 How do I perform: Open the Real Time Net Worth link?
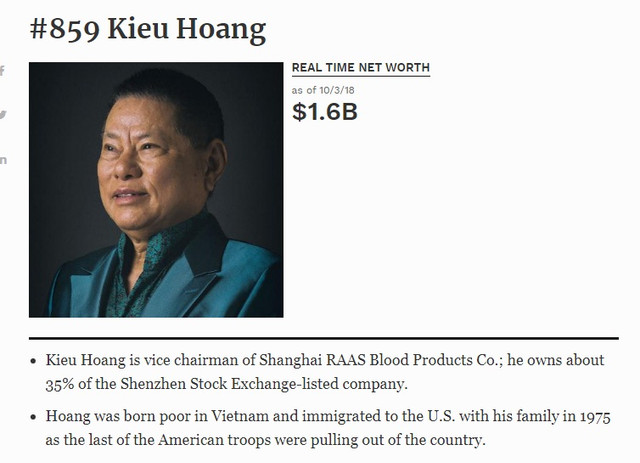tap(360, 68)
